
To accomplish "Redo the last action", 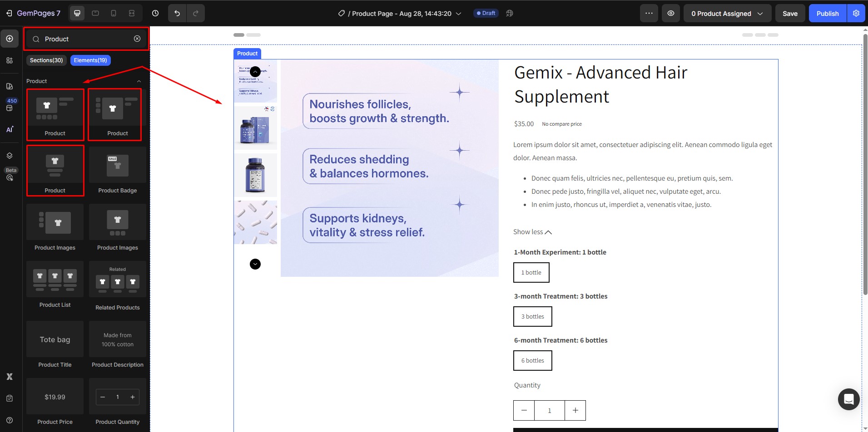I will pos(196,13).
